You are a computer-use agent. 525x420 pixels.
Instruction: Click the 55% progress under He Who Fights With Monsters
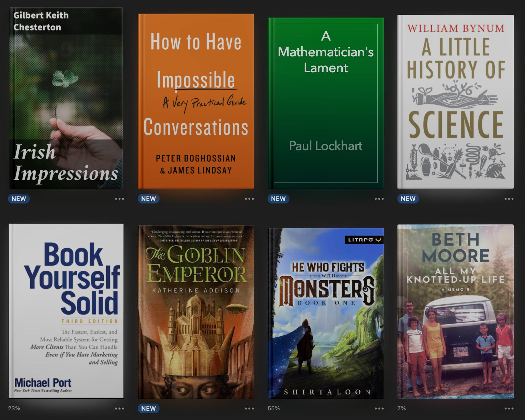274,408
